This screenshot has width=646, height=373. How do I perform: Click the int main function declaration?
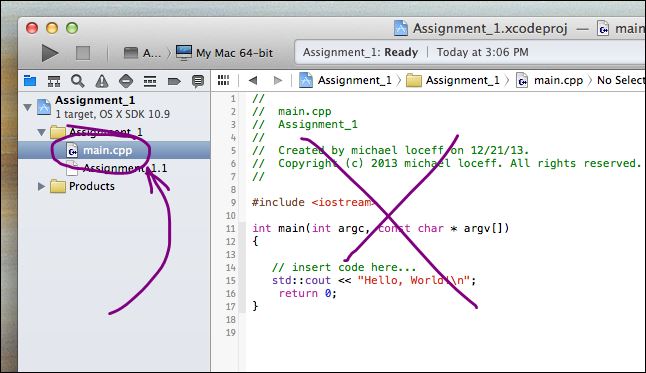tap(380, 229)
